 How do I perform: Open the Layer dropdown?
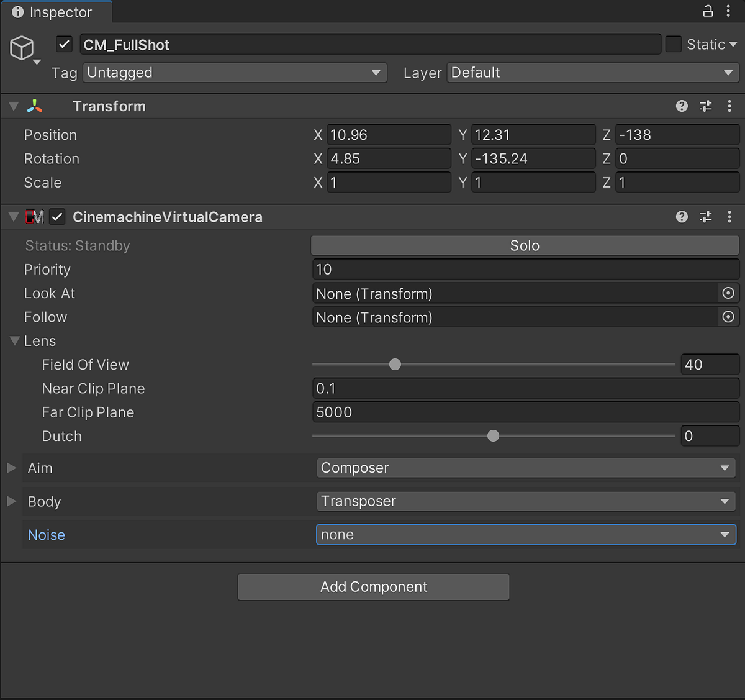592,73
